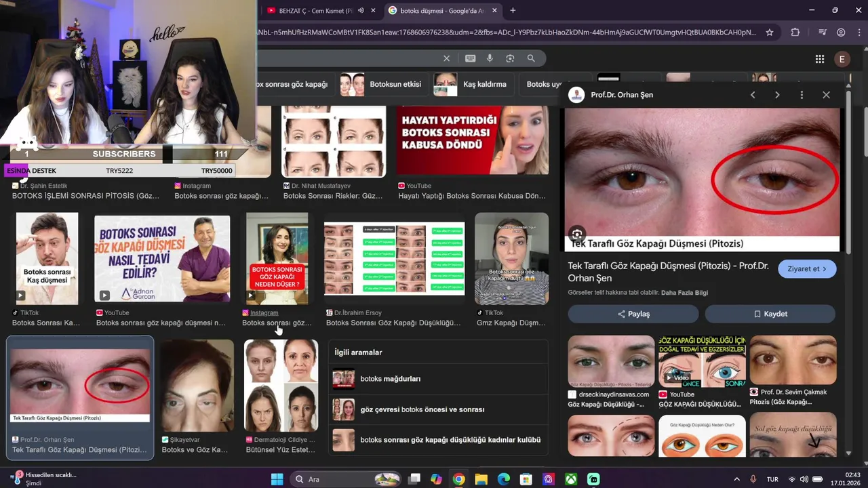
Task: Open a new Chrome tab
Action: click(x=513, y=10)
